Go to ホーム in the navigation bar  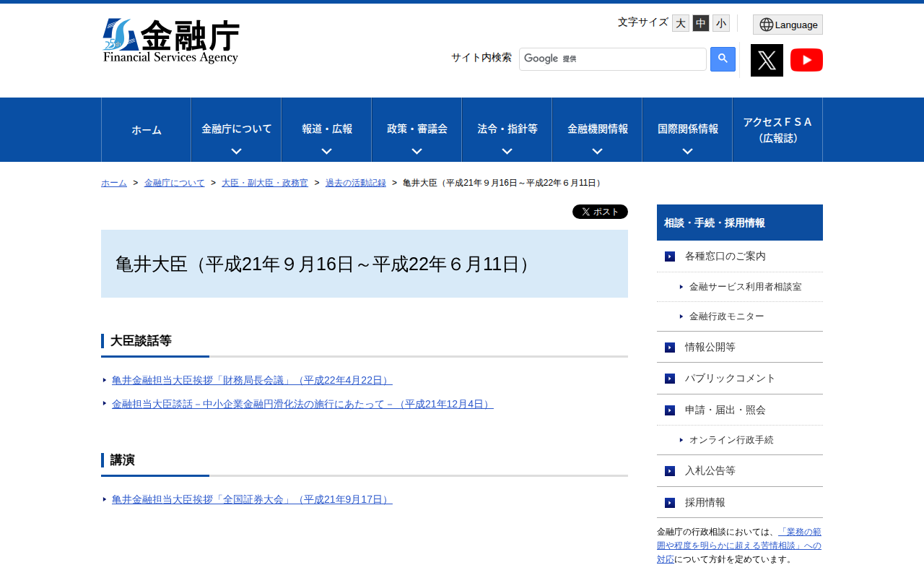click(146, 130)
